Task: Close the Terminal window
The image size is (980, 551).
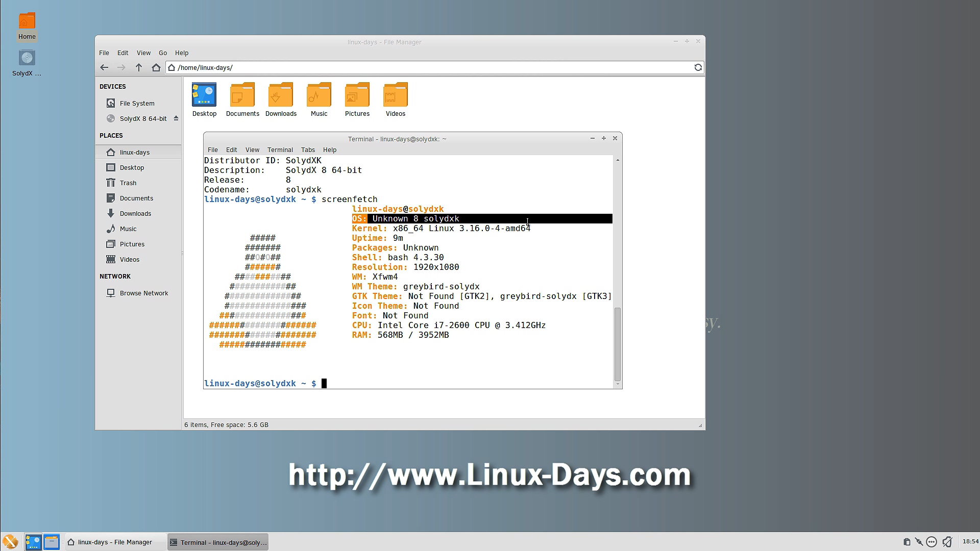Action: tap(615, 138)
